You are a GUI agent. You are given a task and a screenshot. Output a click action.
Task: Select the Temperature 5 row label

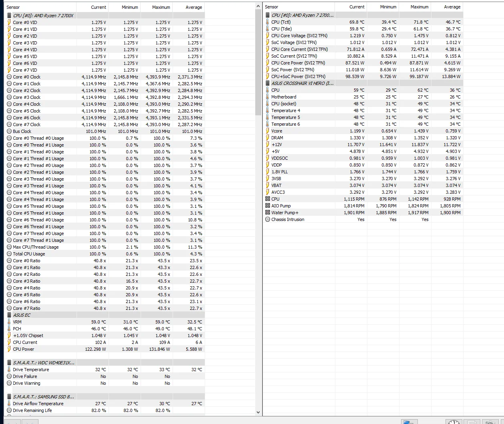pyautogui.click(x=286, y=117)
